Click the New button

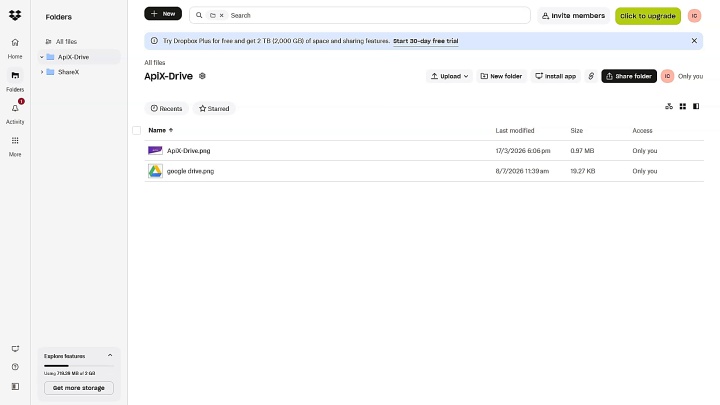(x=163, y=14)
